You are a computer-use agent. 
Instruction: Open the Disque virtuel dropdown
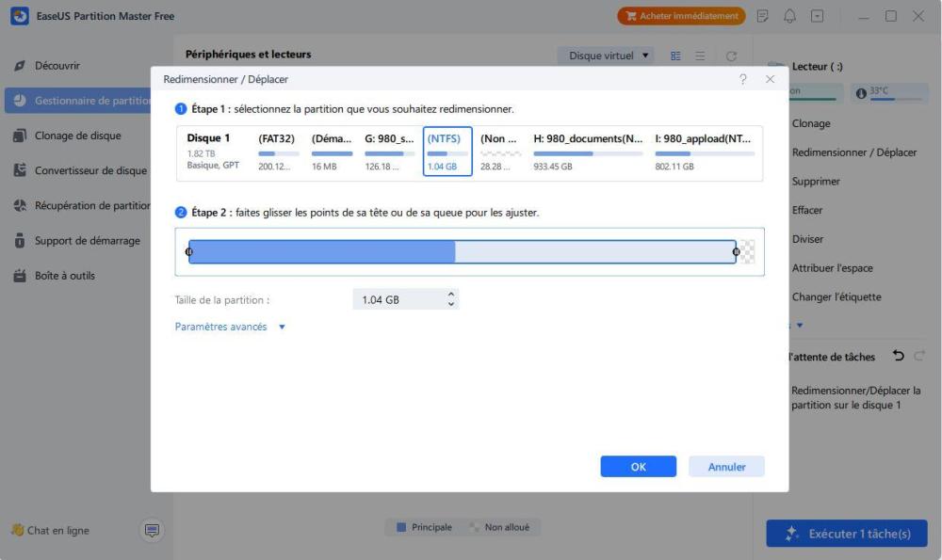pyautogui.click(x=606, y=56)
